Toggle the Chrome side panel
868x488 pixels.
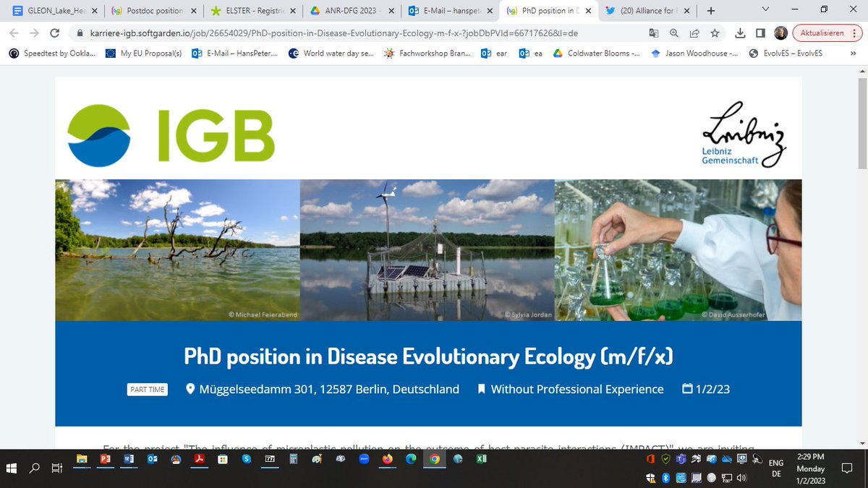pyautogui.click(x=761, y=33)
